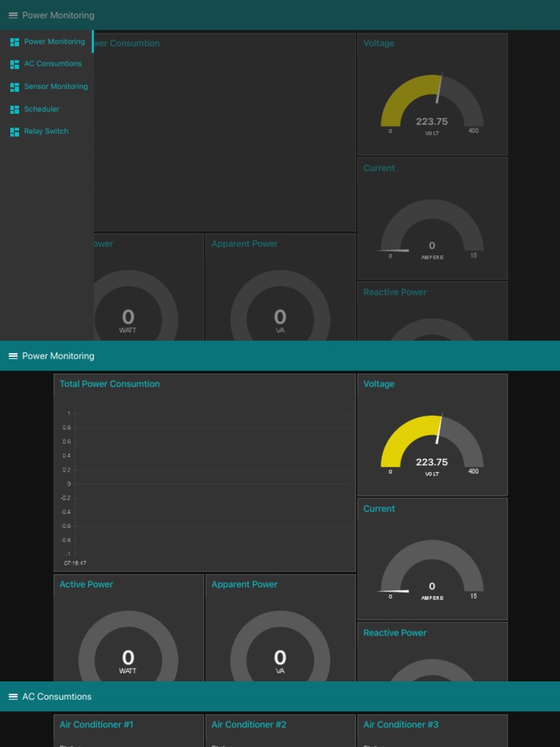Go to Relay Switch in the side navigation

pos(46,131)
